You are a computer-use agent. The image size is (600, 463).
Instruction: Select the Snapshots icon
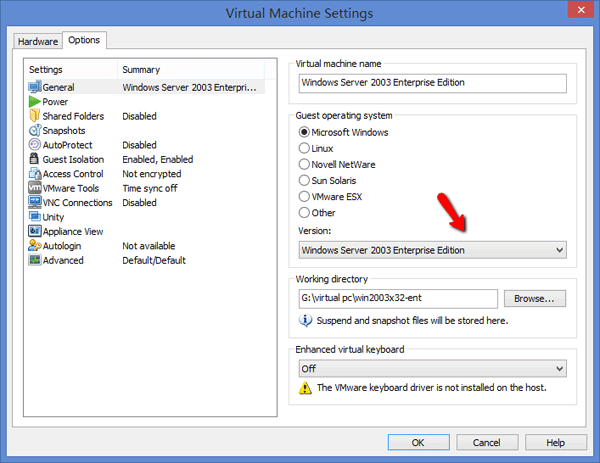coord(35,131)
